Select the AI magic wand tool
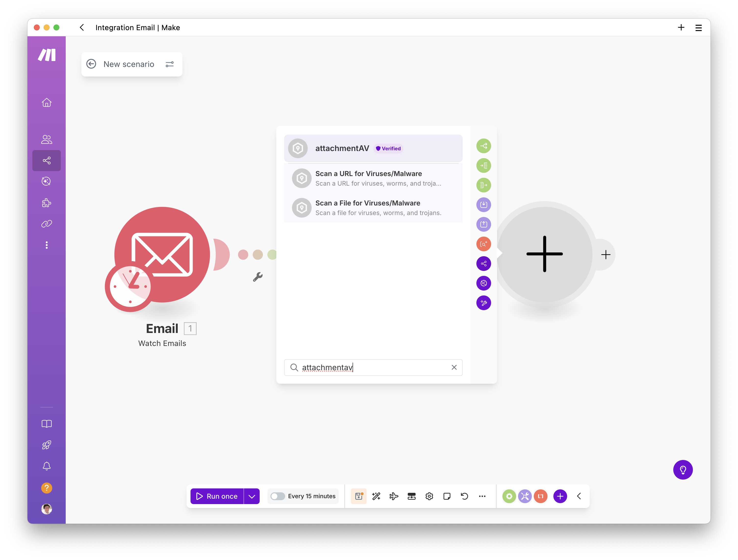The image size is (738, 560). (376, 496)
